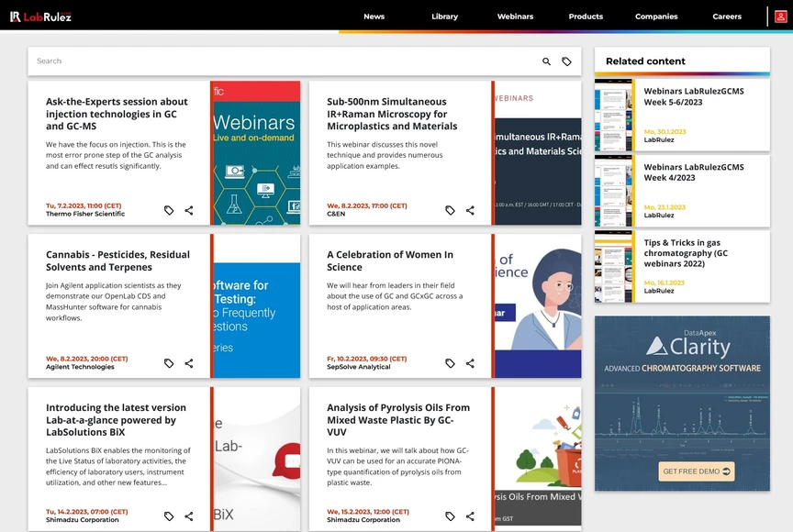Image resolution: width=793 pixels, height=532 pixels.
Task: Click into the Search input field
Action: [x=284, y=61]
